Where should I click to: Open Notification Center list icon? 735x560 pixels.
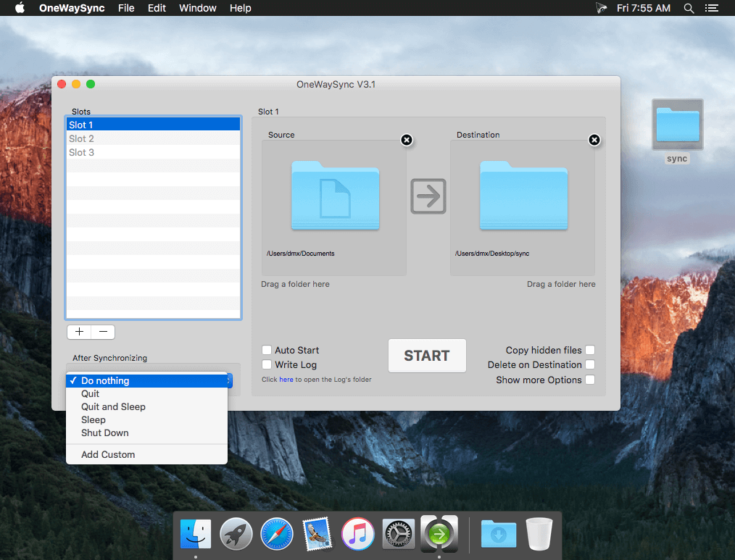point(712,8)
